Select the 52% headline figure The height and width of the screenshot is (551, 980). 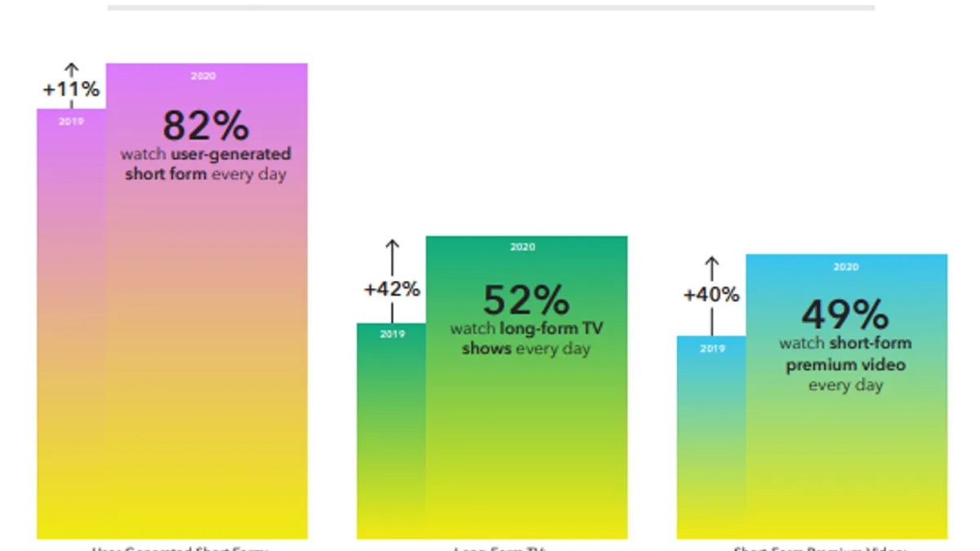point(525,300)
